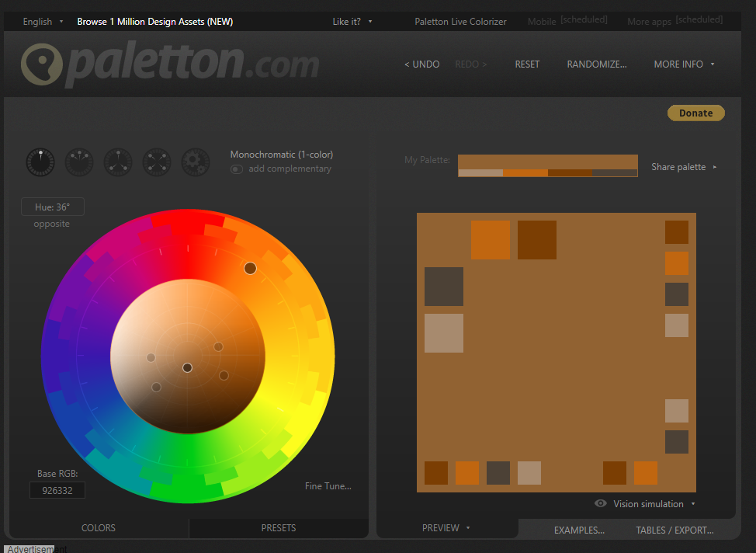Click the hue marker on color wheel
Screen dimensions: 756x553
pyautogui.click(x=250, y=268)
